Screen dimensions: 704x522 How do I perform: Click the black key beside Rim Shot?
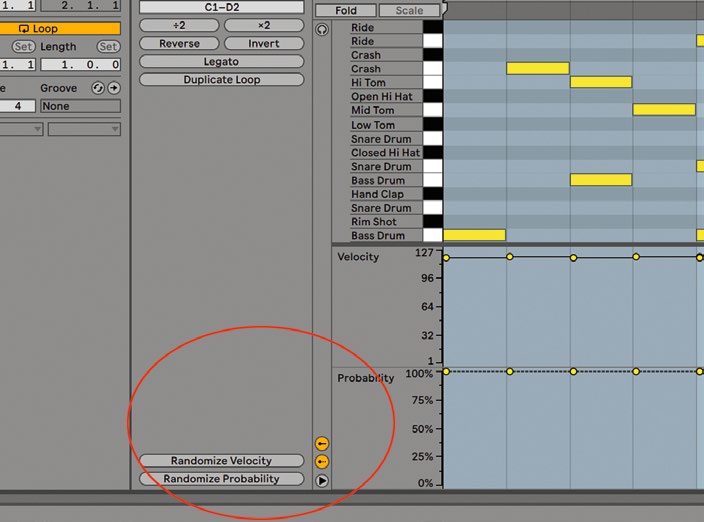tap(433, 221)
